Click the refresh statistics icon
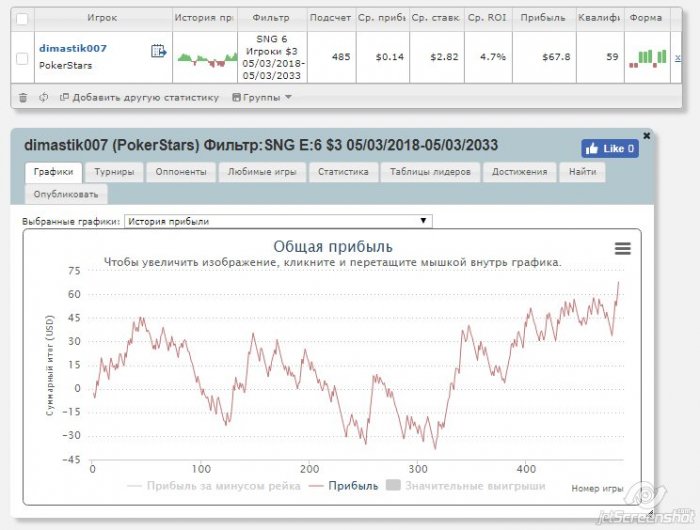This screenshot has height=530, width=700. [43, 97]
